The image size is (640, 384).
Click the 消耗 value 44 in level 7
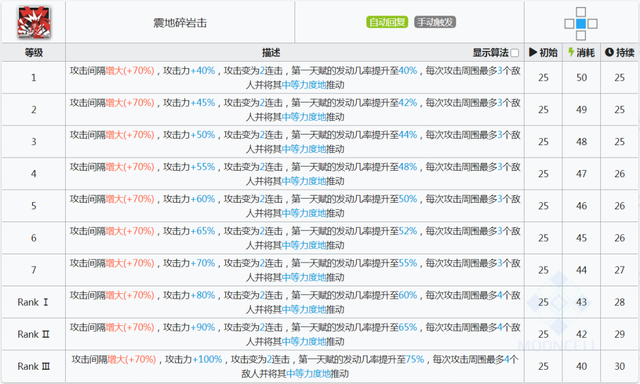click(x=581, y=270)
